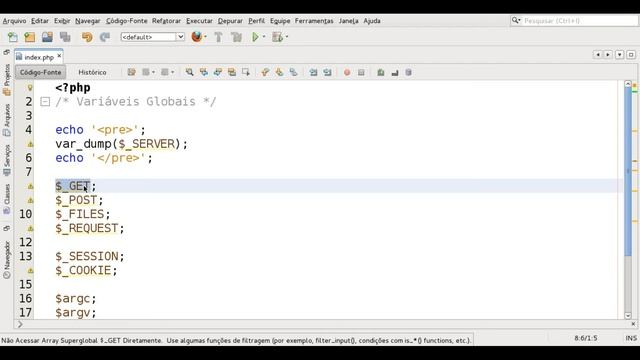Open the Arquivos side panel

point(7,120)
